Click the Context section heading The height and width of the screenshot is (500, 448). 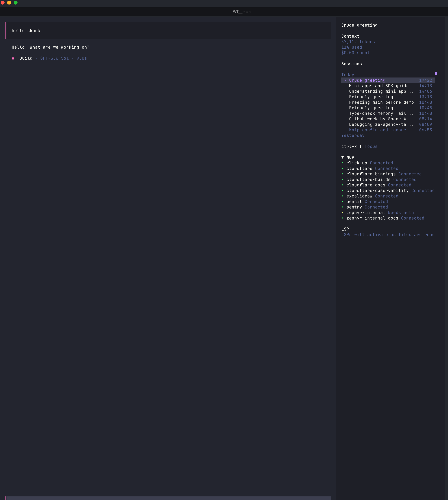tap(350, 36)
